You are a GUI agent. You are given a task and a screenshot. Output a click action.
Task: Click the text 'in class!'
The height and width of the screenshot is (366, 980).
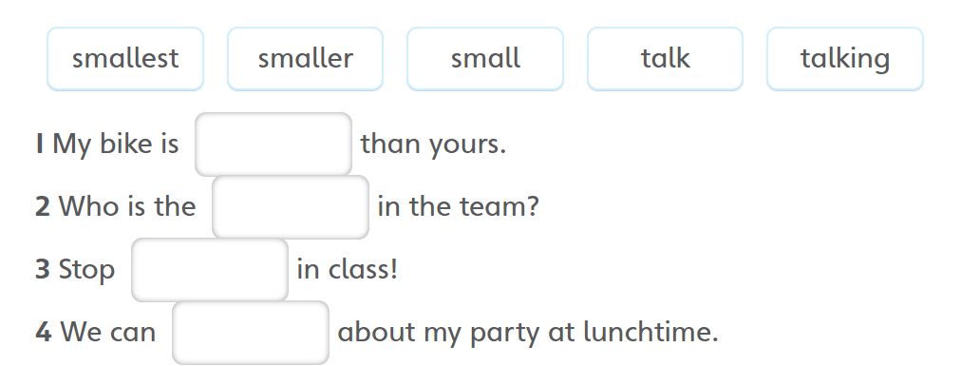point(347,269)
